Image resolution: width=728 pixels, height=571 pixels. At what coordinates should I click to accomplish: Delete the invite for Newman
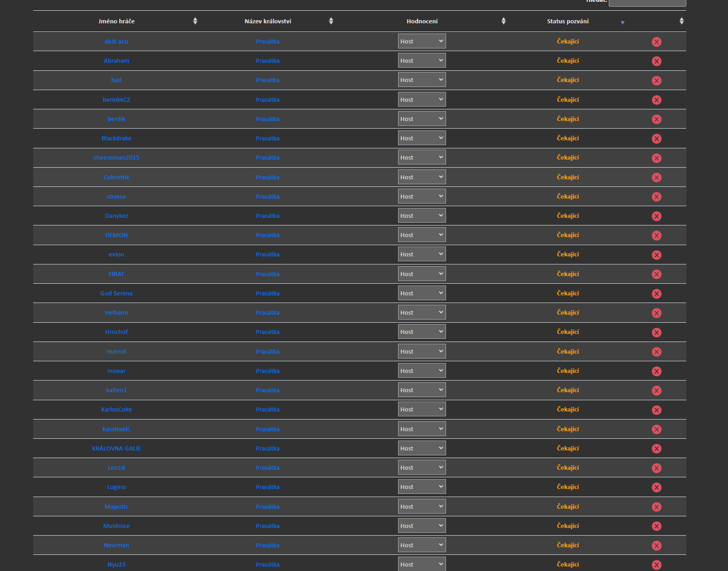656,545
